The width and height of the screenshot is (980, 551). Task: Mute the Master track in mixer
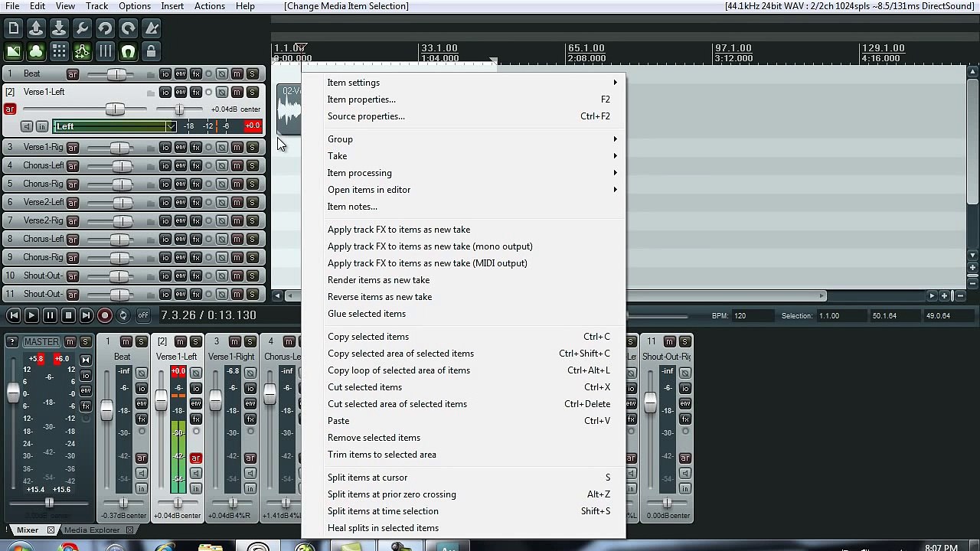(70, 341)
